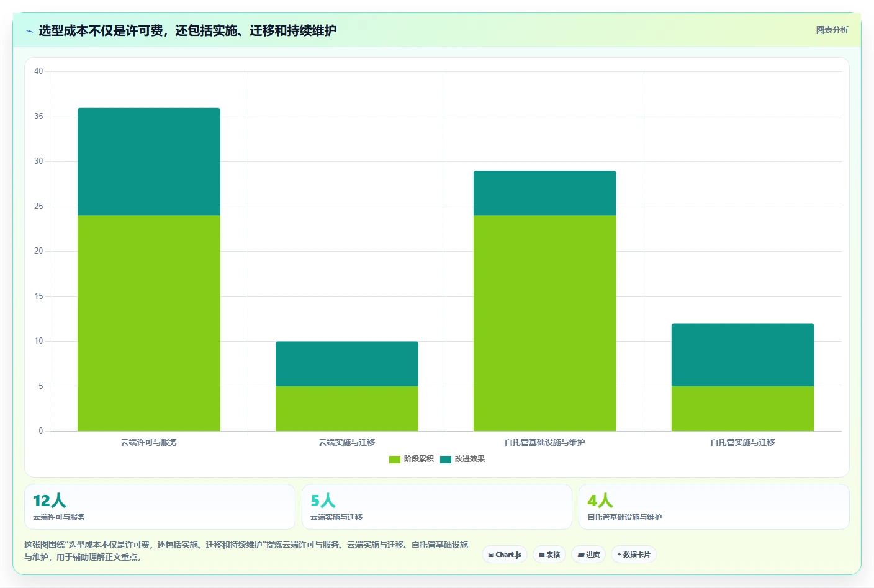Click the y-axis value 10

click(x=38, y=341)
